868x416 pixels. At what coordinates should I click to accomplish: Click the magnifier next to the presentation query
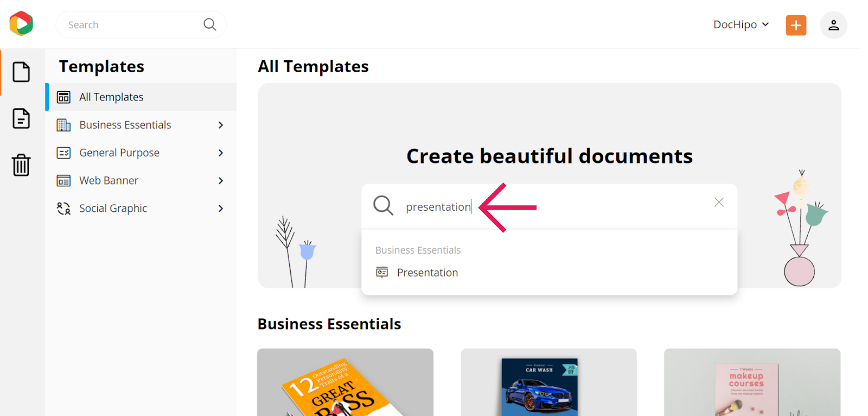[383, 206]
